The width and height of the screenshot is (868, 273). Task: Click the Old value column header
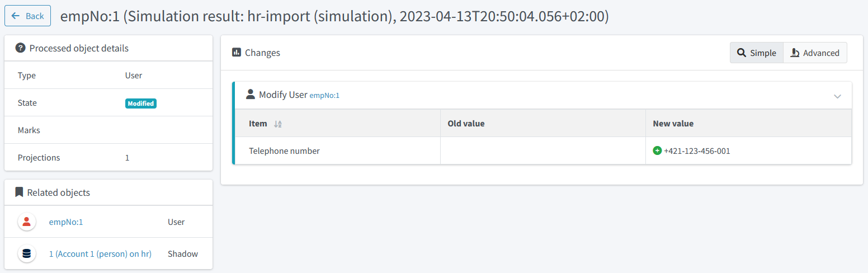click(x=466, y=124)
